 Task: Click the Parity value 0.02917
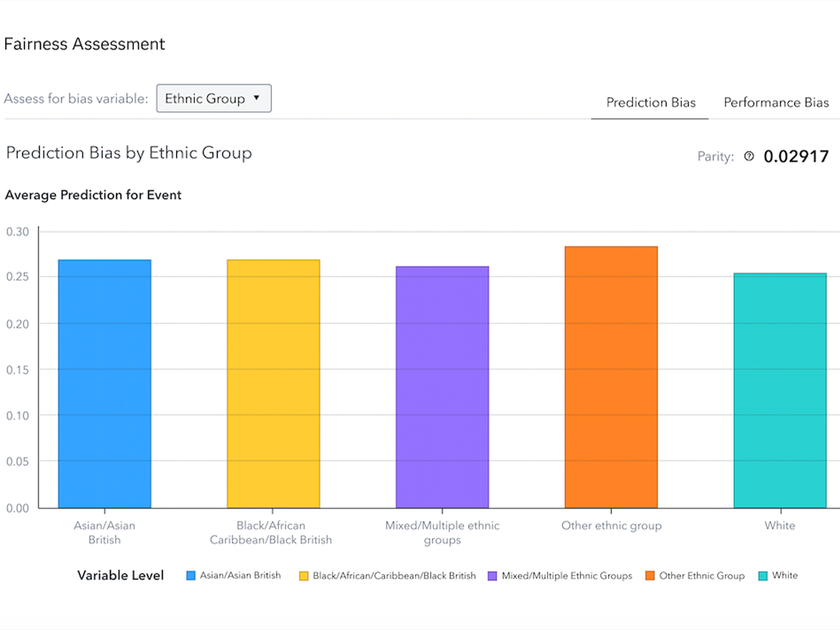796,156
